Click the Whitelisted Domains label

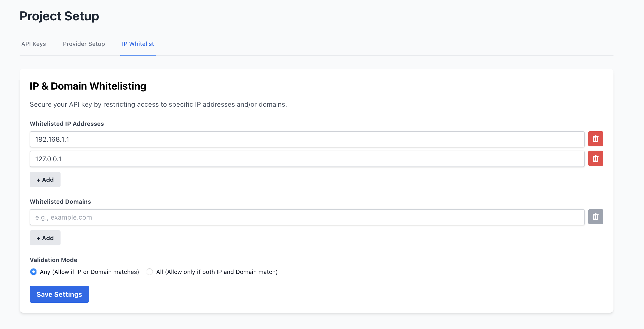pos(60,201)
